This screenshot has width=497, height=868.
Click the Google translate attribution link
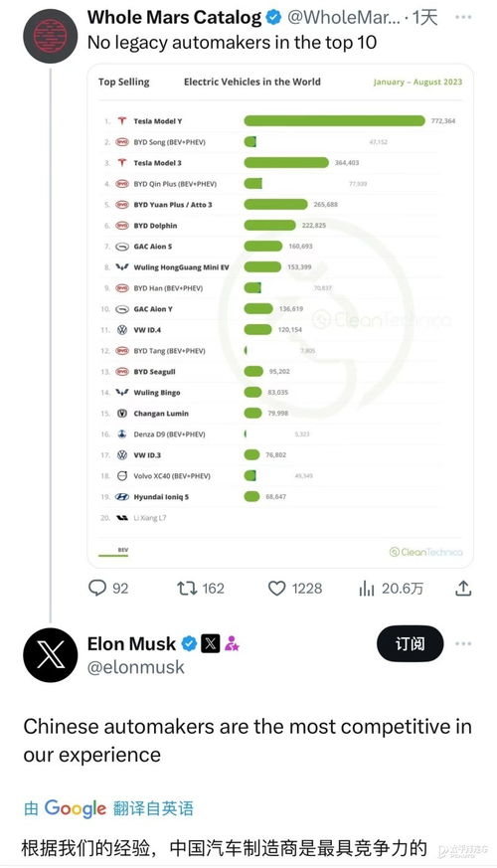[x=109, y=808]
